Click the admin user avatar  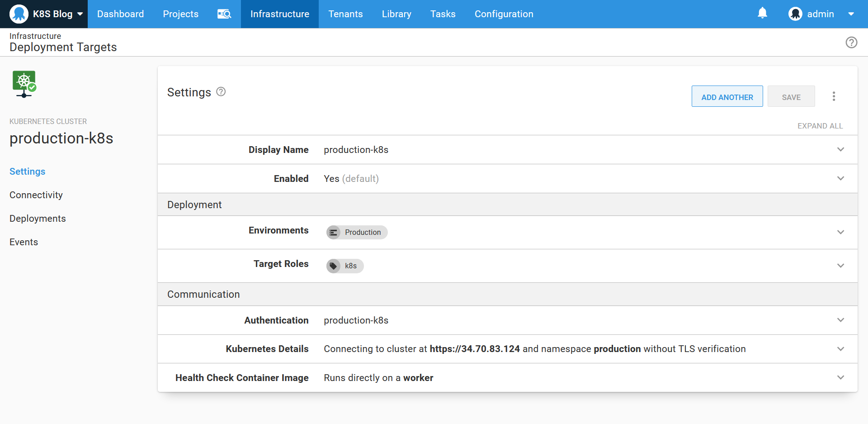click(x=795, y=14)
